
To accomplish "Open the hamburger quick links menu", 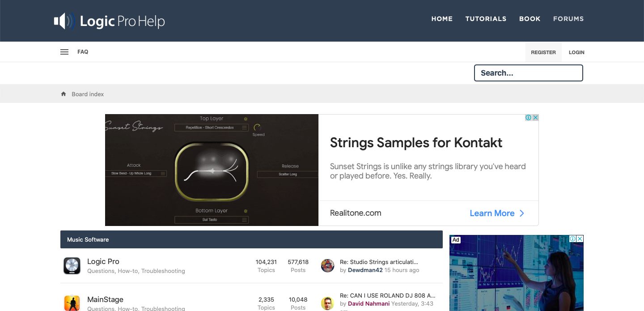I will pyautogui.click(x=64, y=52).
